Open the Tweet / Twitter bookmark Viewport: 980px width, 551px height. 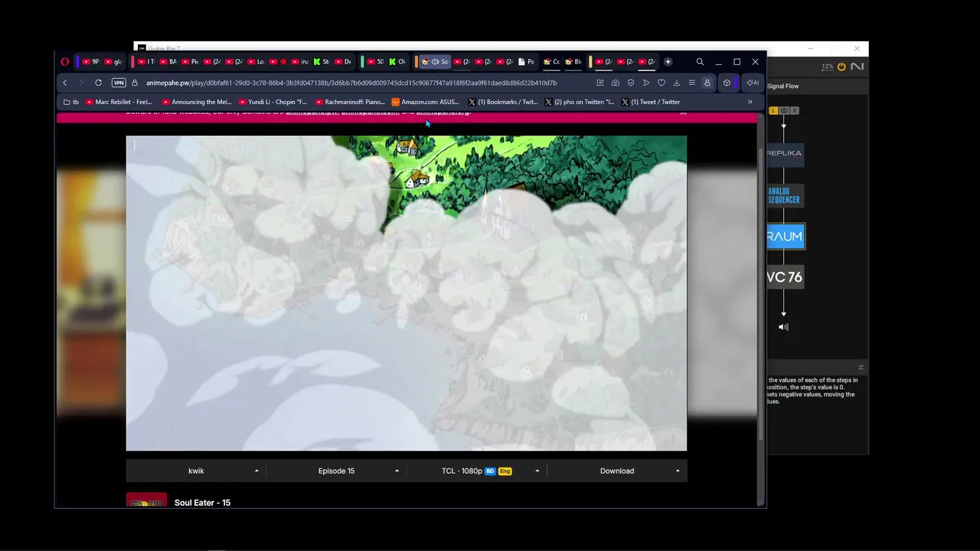coord(651,102)
